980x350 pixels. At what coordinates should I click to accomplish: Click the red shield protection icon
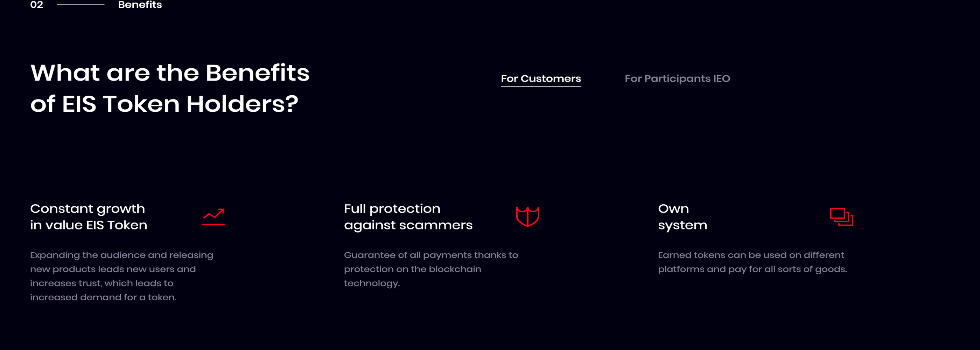[x=527, y=217]
